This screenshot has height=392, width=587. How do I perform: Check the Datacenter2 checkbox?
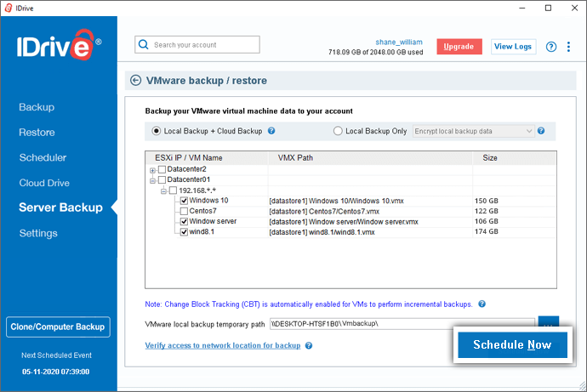(162, 169)
